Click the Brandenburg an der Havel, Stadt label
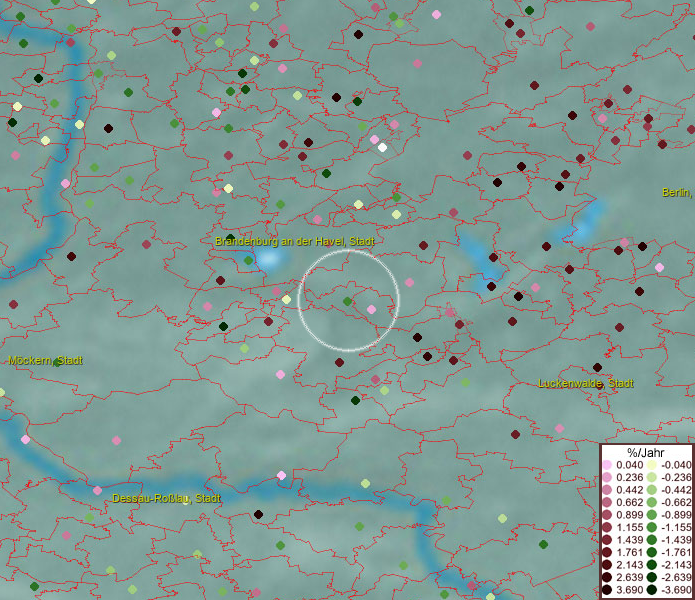Image resolution: width=695 pixels, height=600 pixels. pyautogui.click(x=294, y=242)
